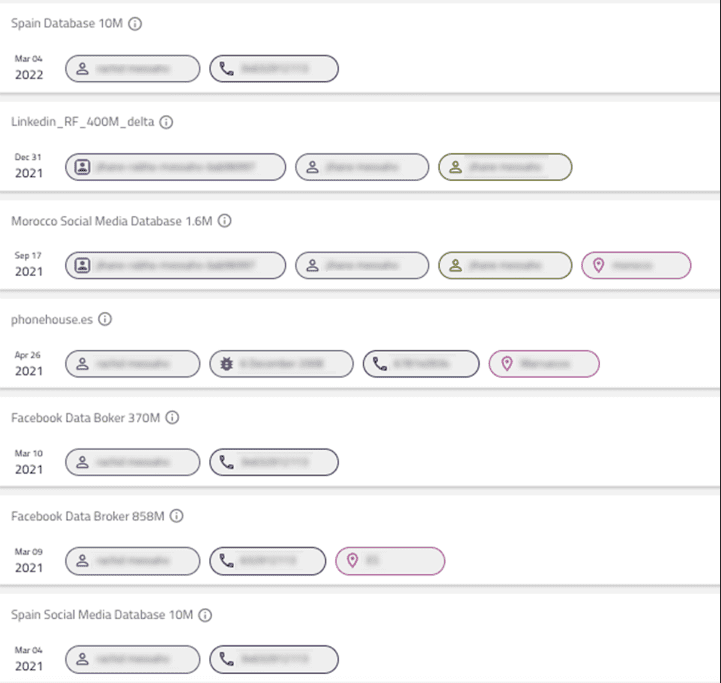The height and width of the screenshot is (683, 721).
Task: Select the green-outlined name chip in Linkedin row
Action: pyautogui.click(x=505, y=167)
